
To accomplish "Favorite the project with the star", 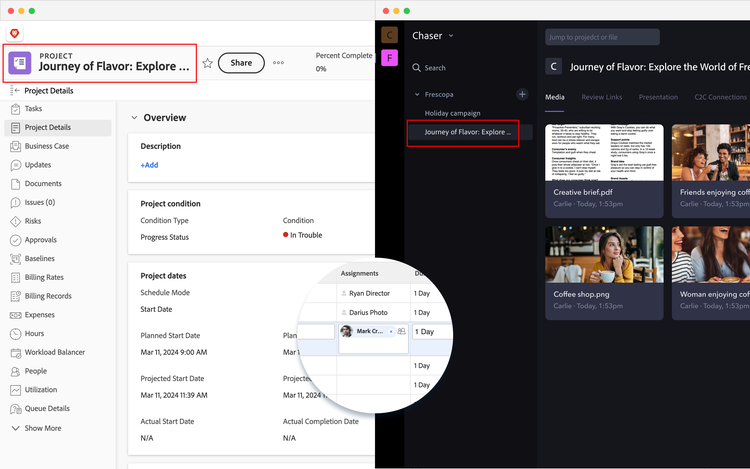I will 207,63.
